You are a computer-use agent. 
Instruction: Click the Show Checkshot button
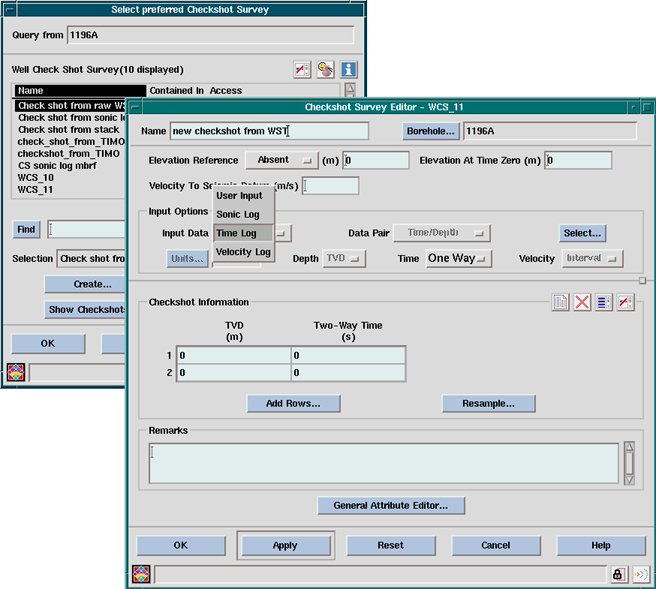(85, 310)
